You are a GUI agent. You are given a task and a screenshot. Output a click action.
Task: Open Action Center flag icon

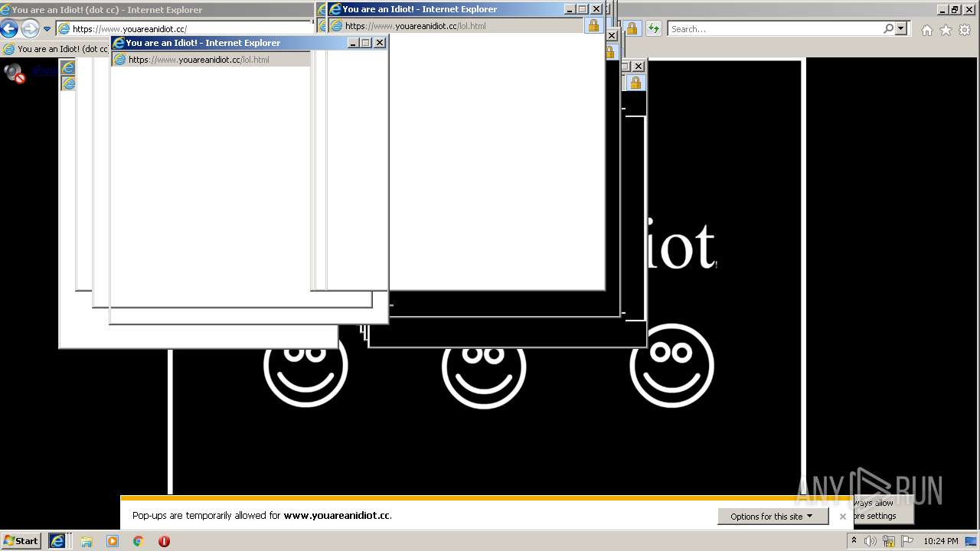907,541
